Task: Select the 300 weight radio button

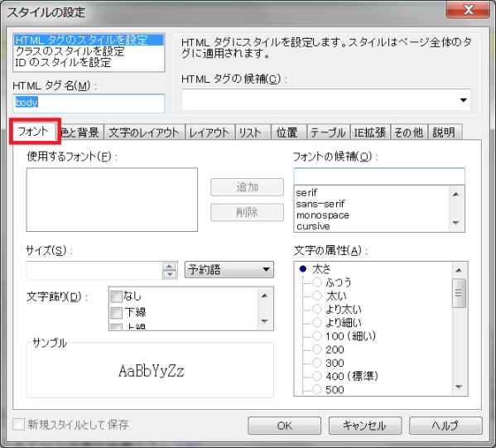Action: pyautogui.click(x=317, y=363)
